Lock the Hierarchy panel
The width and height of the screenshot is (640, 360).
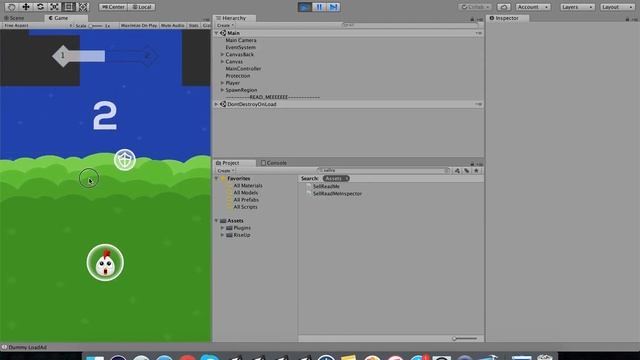click(472, 19)
